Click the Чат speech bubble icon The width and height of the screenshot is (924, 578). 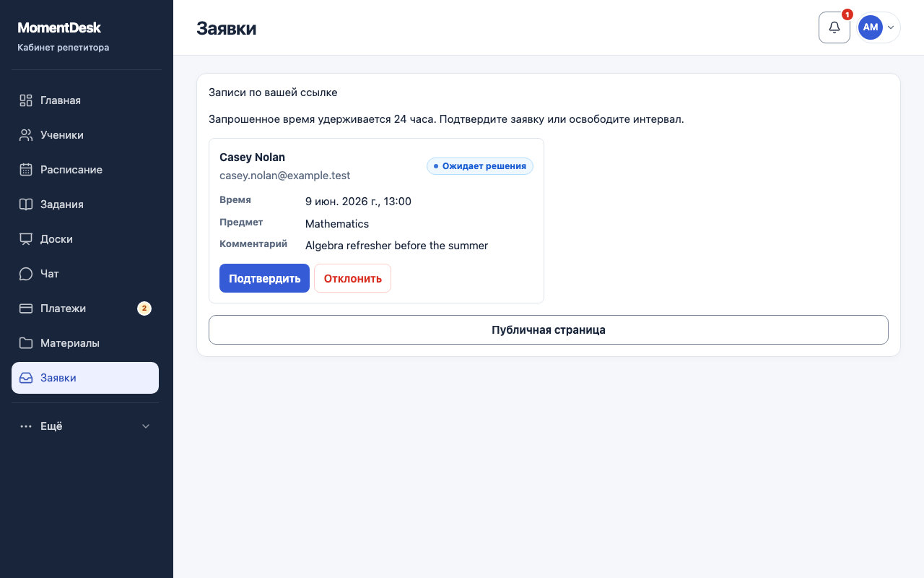pos(26,274)
